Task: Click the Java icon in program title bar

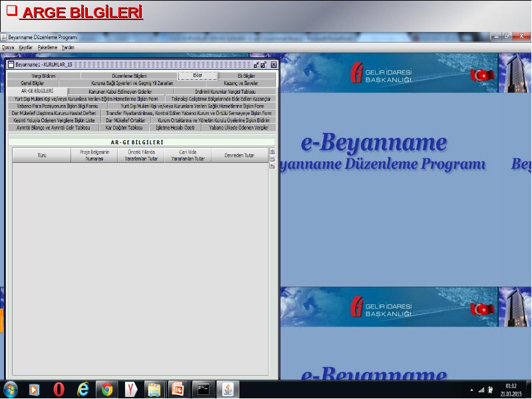Action: (x=4, y=37)
